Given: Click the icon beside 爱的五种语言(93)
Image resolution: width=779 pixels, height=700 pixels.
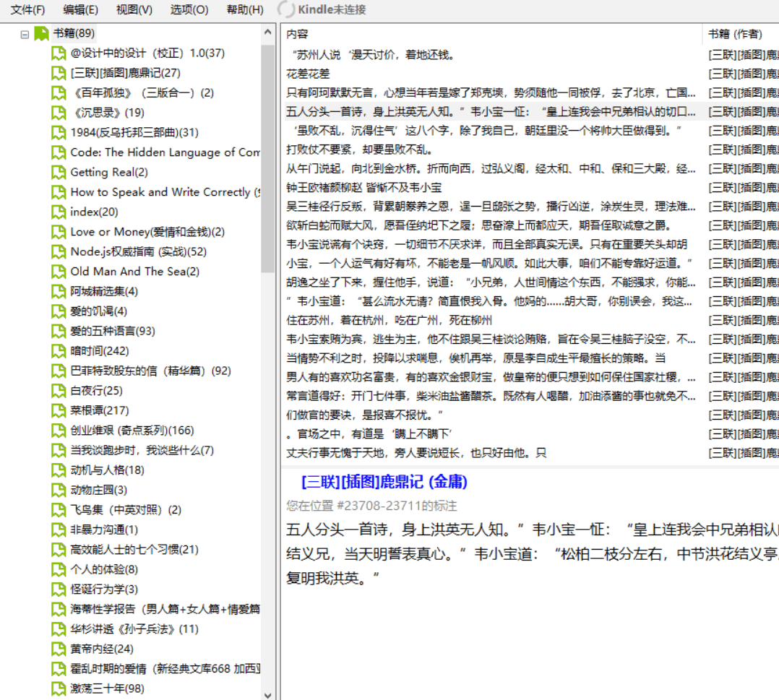Looking at the screenshot, I should [x=59, y=332].
